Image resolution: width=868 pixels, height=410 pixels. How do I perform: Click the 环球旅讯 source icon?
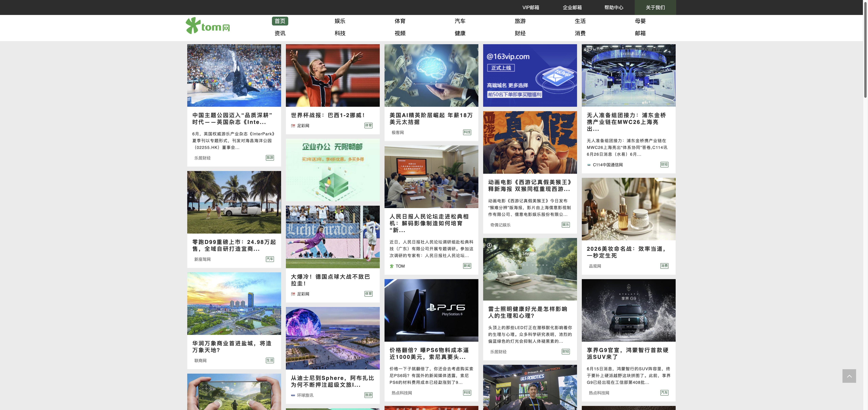point(293,395)
